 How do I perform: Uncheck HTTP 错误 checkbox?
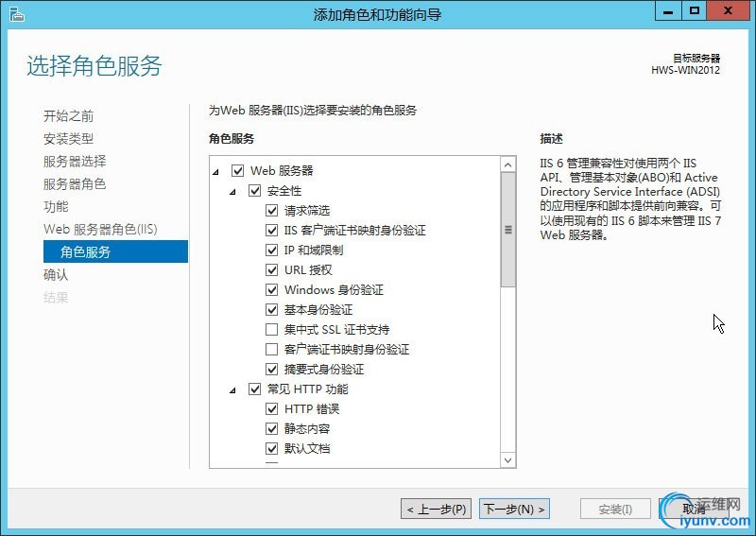pos(272,408)
